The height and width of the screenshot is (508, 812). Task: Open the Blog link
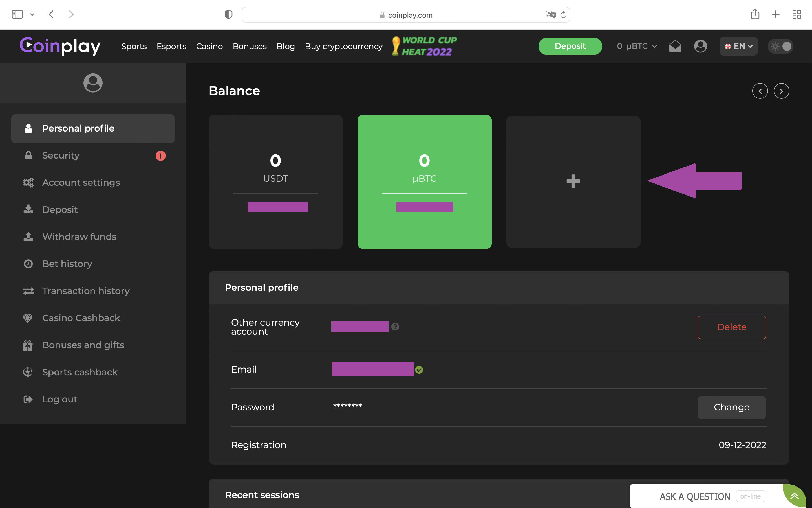tap(286, 46)
